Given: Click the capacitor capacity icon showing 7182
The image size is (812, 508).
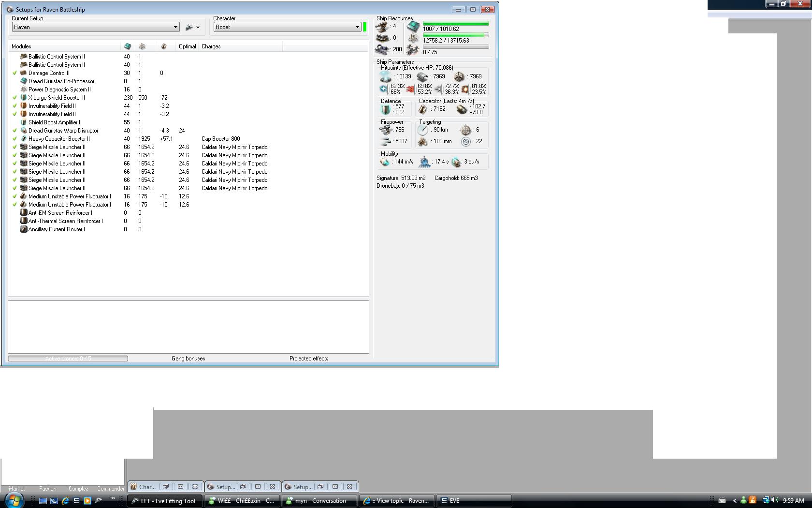Looking at the screenshot, I should click(423, 109).
